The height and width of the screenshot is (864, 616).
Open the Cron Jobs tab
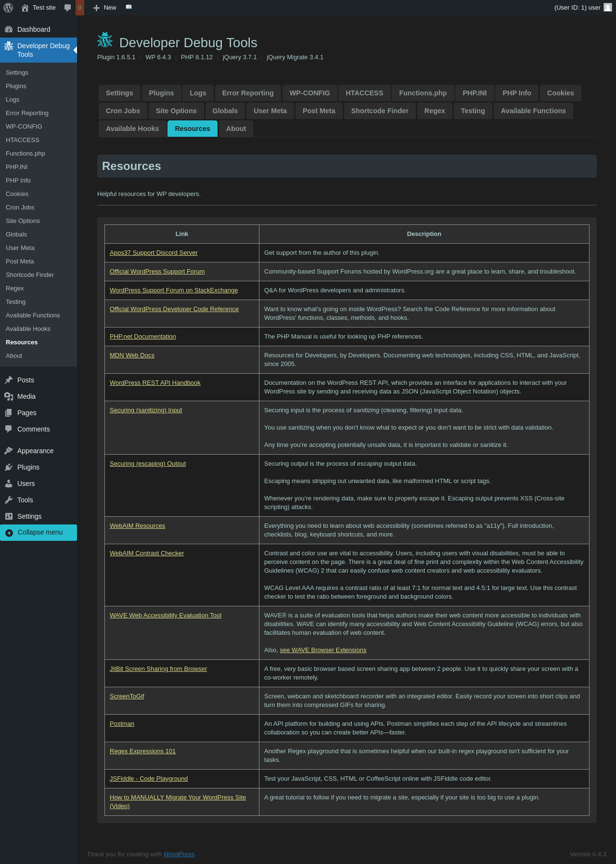point(123,111)
